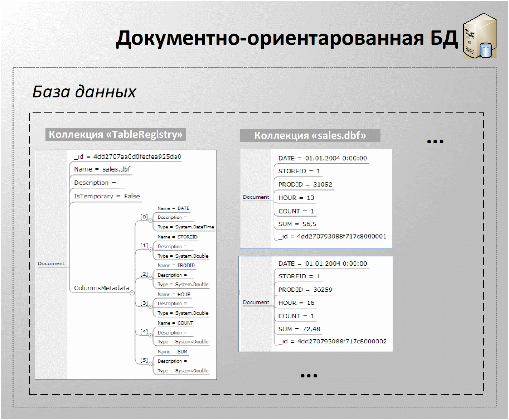Collapse the [4] array element
Screen dimensions: 509x420
[x=150, y=335]
